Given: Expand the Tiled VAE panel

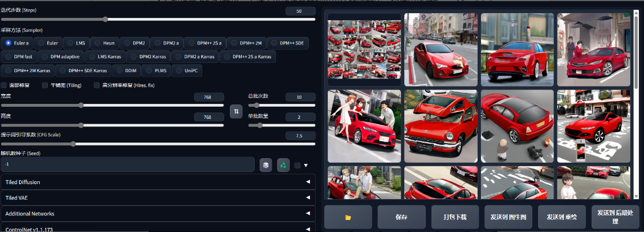Looking at the screenshot, I should (158, 197).
